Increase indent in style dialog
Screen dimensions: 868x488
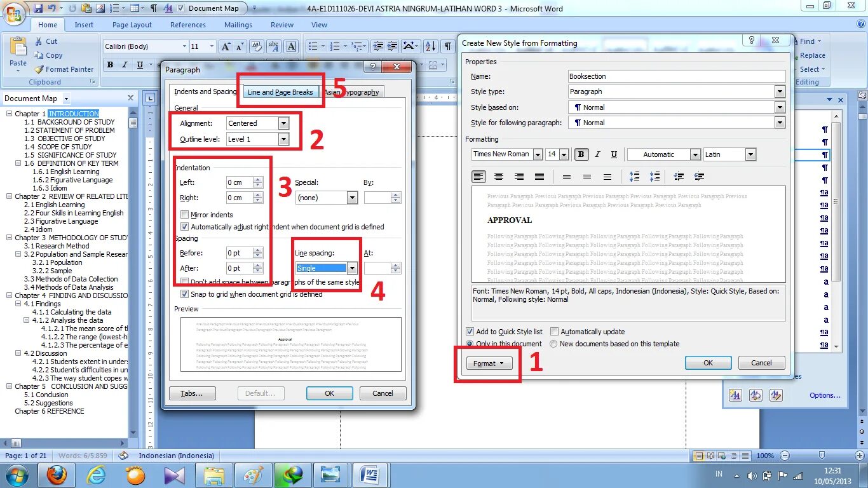pos(699,177)
